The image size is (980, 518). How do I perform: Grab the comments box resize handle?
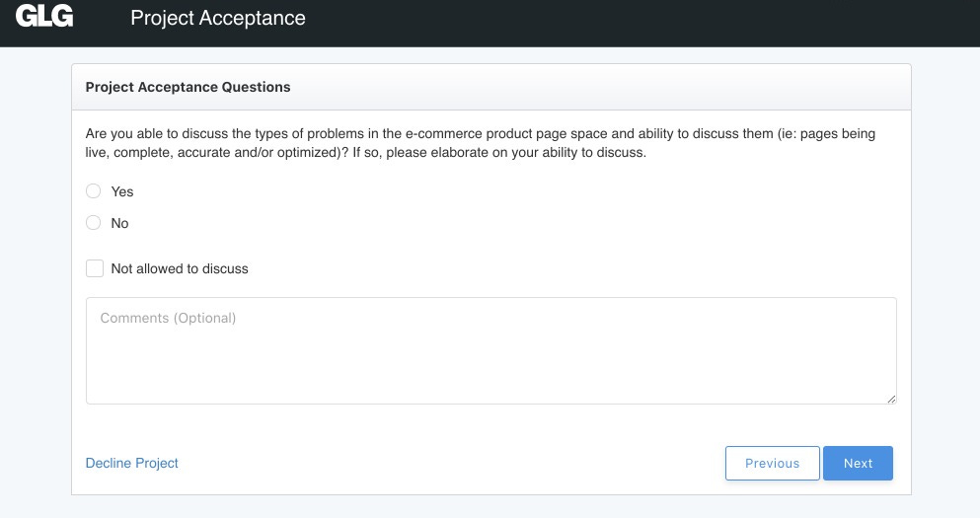click(891, 399)
